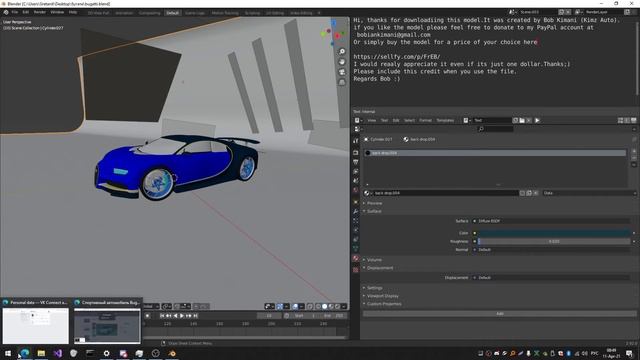
Task: Open Render menu in top bar
Action: pos(40,13)
